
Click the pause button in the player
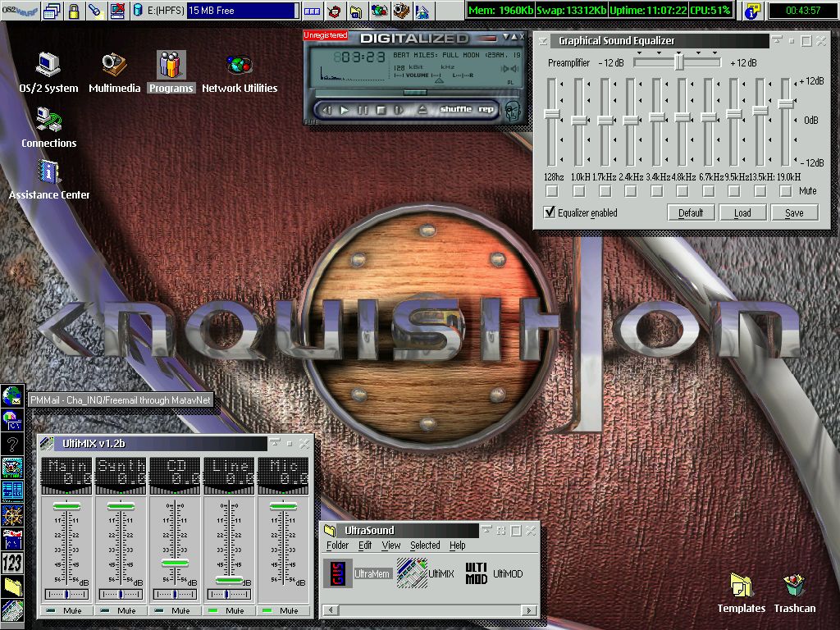[363, 110]
